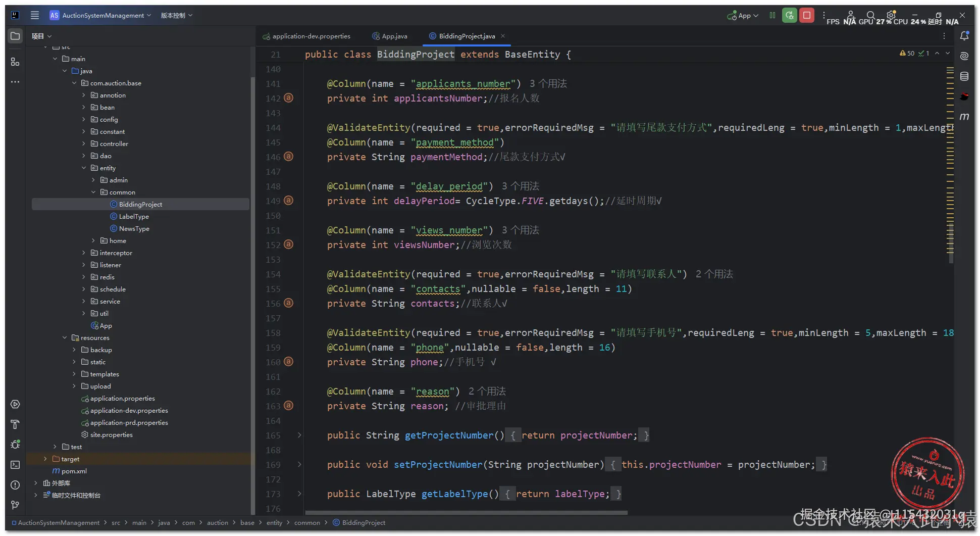Expand the controller package
Image resolution: width=980 pixels, height=536 pixels.
click(x=84, y=143)
